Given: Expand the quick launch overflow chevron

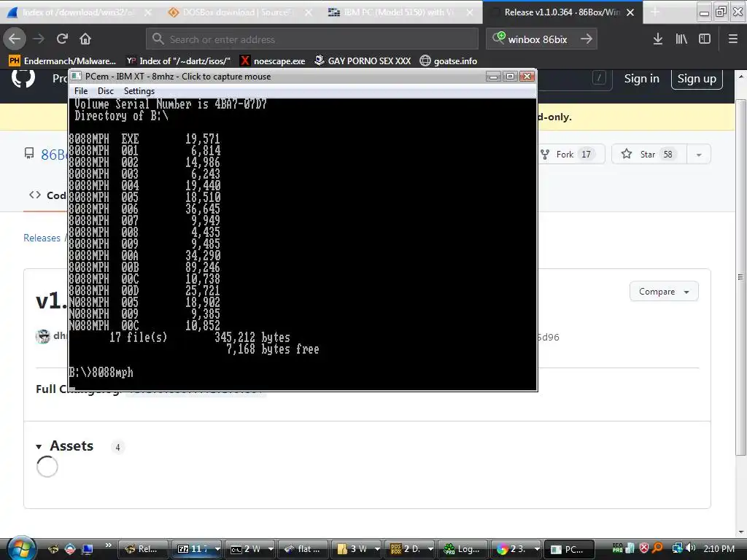Looking at the screenshot, I should click(109, 545).
